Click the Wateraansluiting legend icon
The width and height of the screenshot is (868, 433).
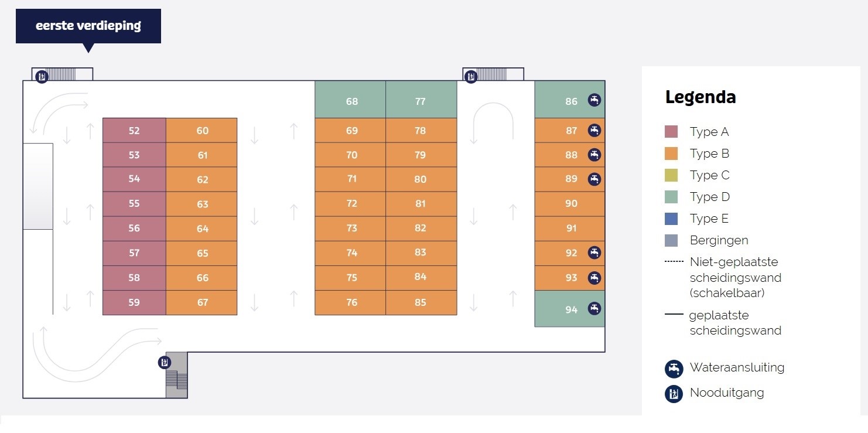pos(674,369)
